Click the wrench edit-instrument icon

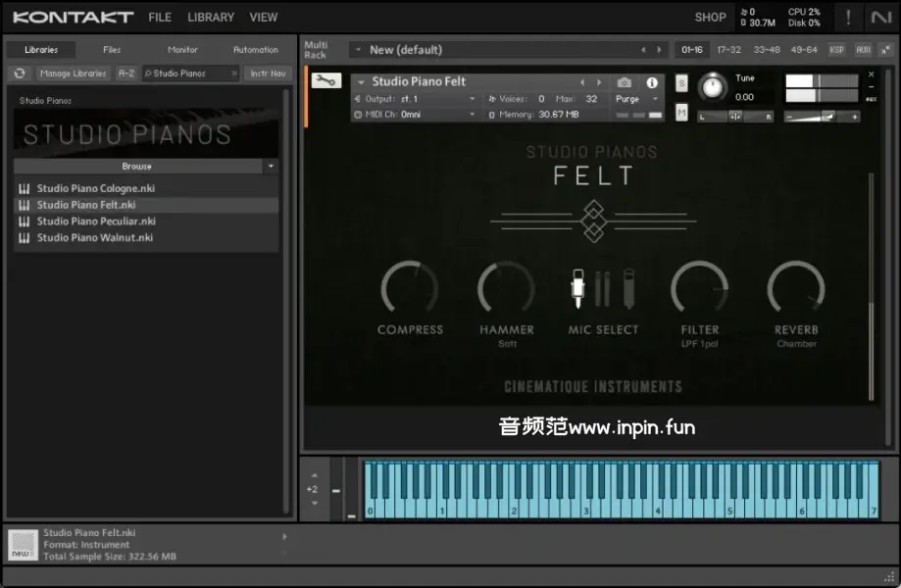pos(325,81)
